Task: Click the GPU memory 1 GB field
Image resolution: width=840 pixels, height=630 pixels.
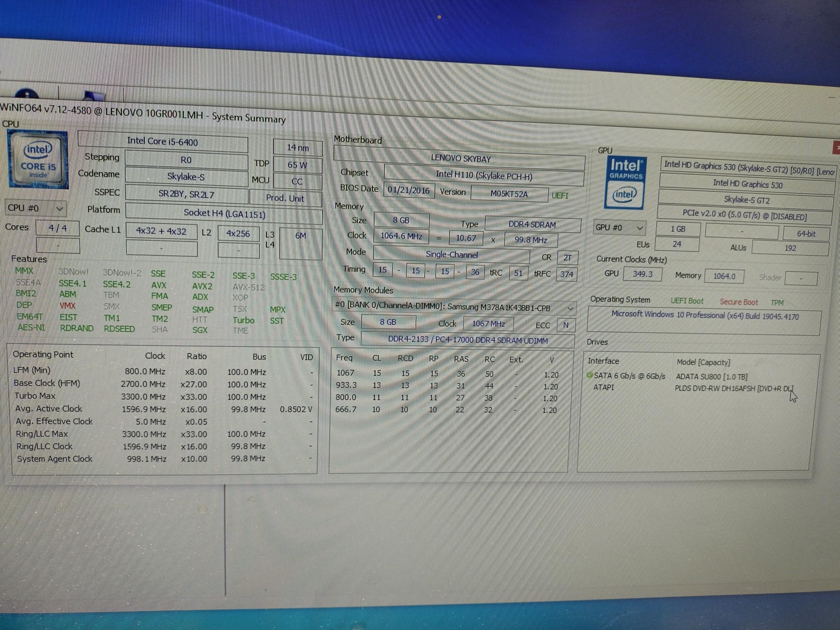Action: (678, 229)
